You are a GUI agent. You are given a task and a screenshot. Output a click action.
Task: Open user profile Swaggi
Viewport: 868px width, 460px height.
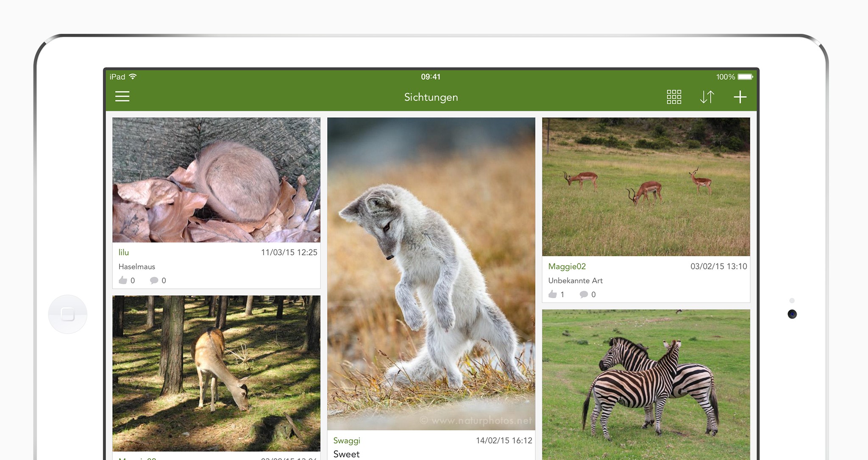pyautogui.click(x=346, y=441)
